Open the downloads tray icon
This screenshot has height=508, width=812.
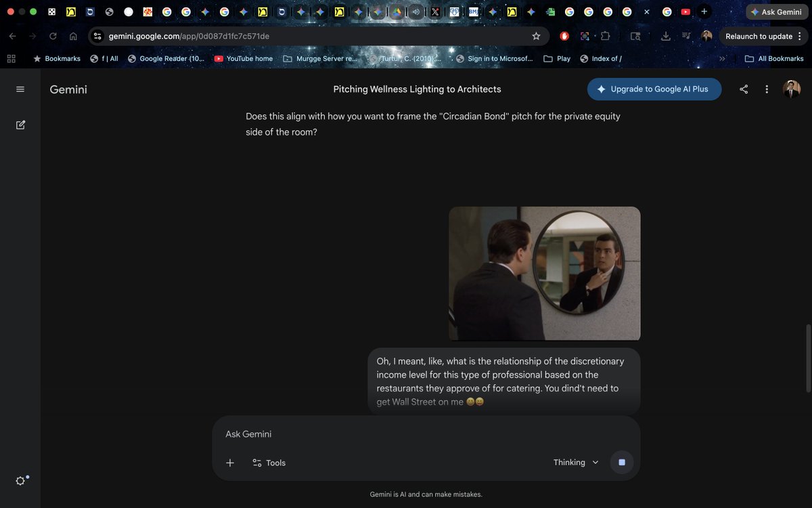click(666, 36)
